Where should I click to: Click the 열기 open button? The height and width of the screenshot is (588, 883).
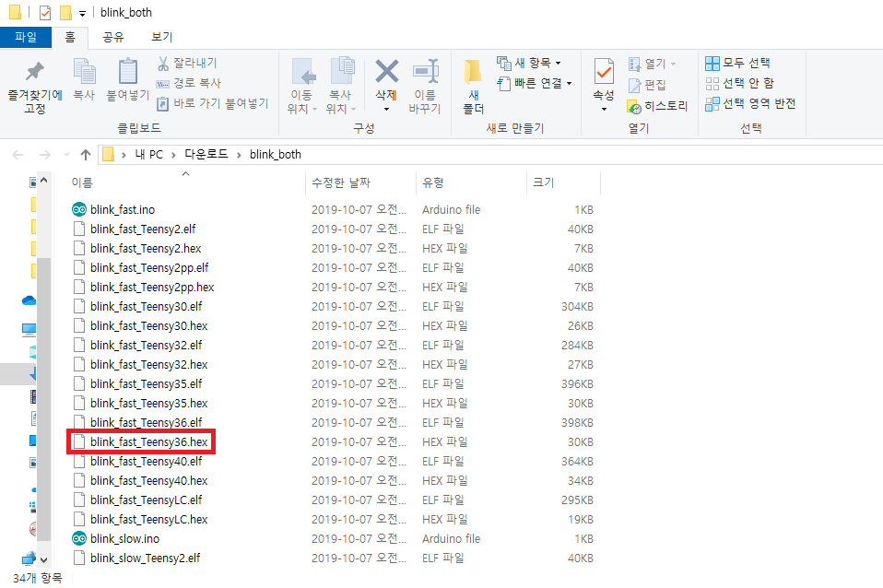click(652, 64)
